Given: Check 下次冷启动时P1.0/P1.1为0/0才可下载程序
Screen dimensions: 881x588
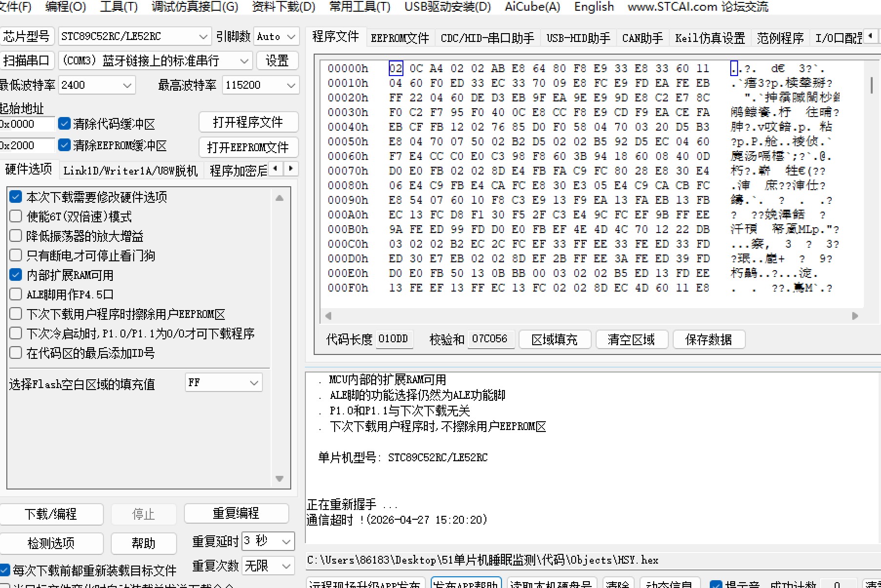Looking at the screenshot, I should (x=16, y=333).
